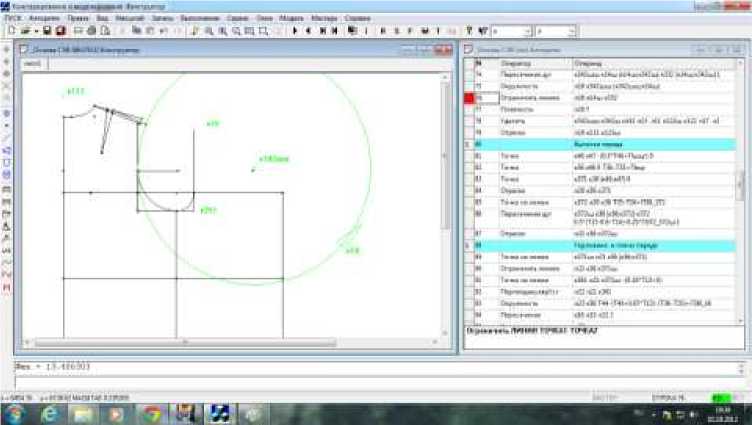Click the first magnifier zoom icon
Viewport: 752px width, 425px height.
[209, 31]
